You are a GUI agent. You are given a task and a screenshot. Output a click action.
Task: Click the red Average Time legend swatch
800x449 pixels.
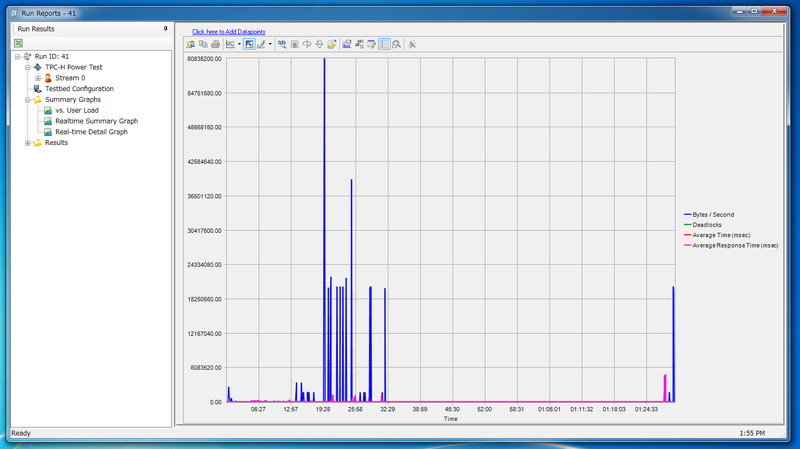tap(687, 235)
